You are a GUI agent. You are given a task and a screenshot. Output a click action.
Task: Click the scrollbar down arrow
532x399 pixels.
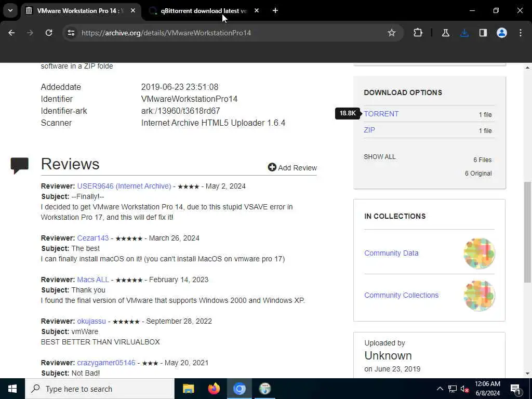tap(527, 374)
